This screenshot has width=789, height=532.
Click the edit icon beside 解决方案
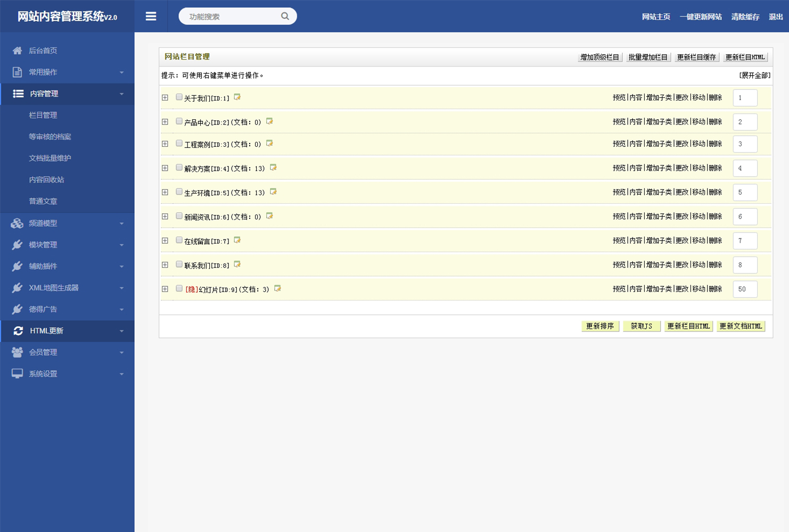tap(273, 168)
